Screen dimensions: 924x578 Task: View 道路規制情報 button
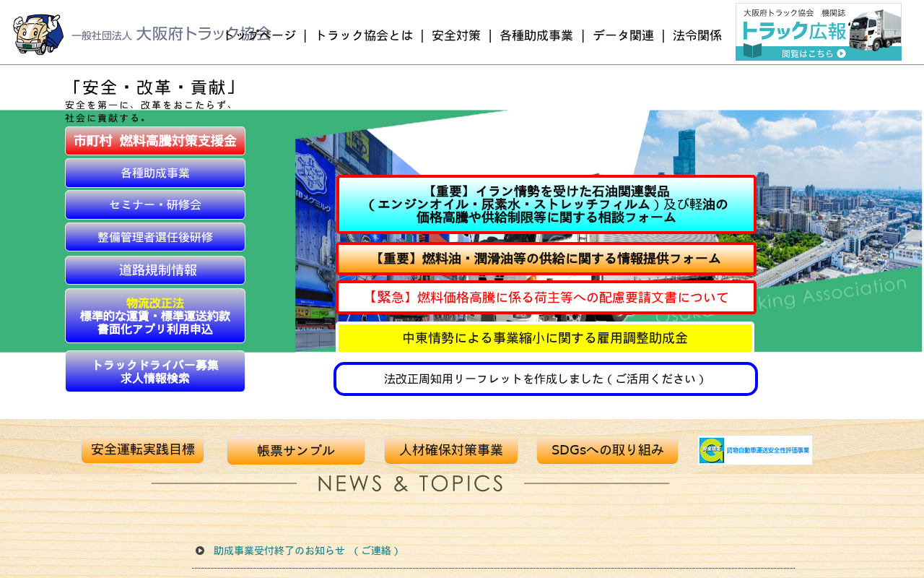(155, 270)
